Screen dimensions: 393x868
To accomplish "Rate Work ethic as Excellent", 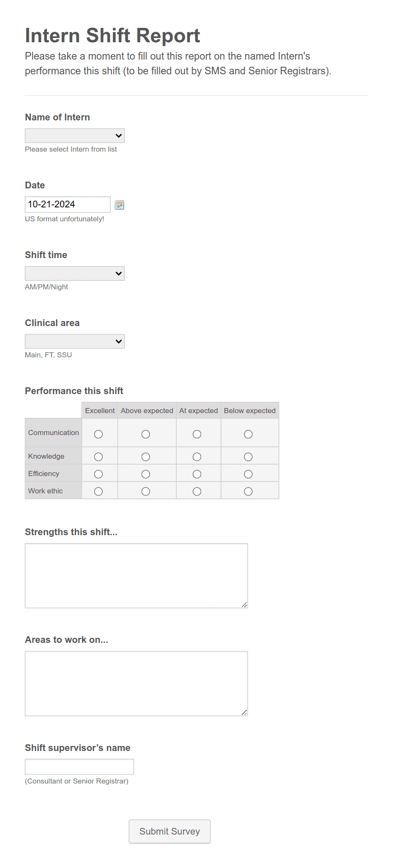I will pyautogui.click(x=99, y=491).
